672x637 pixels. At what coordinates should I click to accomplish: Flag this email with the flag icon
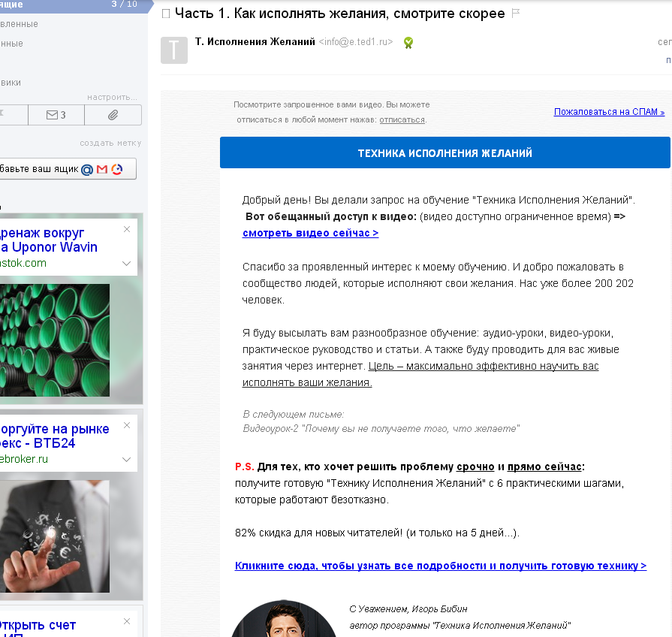click(516, 14)
